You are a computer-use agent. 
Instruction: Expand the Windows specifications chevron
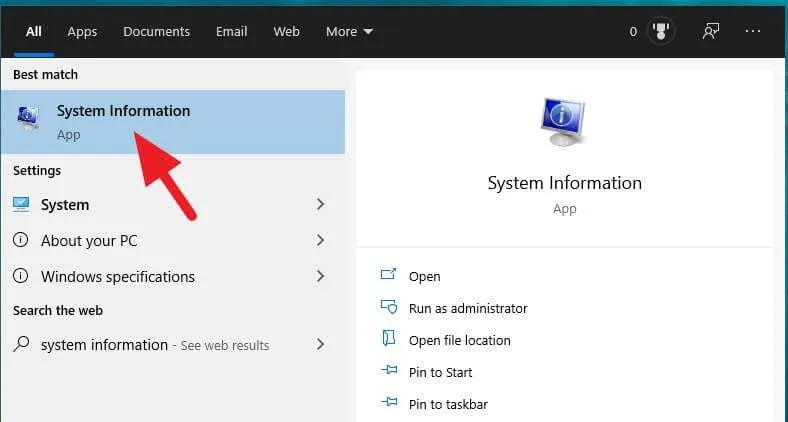point(320,276)
